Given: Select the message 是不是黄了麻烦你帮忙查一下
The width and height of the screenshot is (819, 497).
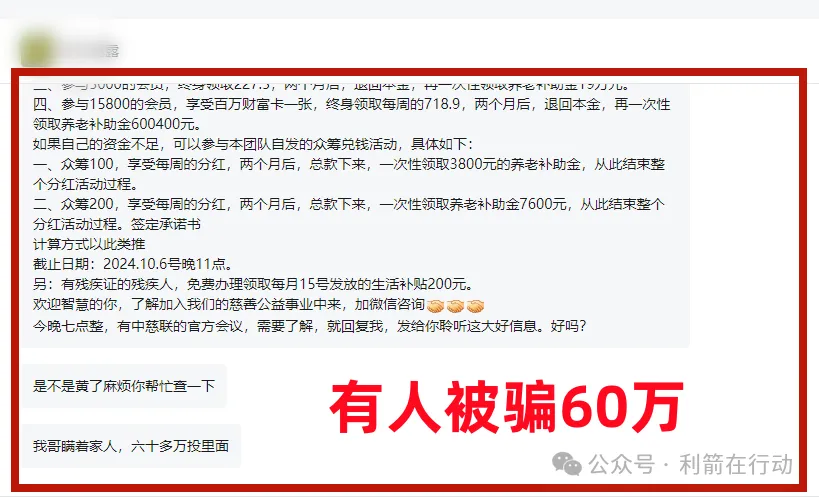Looking at the screenshot, I should pyautogui.click(x=124, y=386).
